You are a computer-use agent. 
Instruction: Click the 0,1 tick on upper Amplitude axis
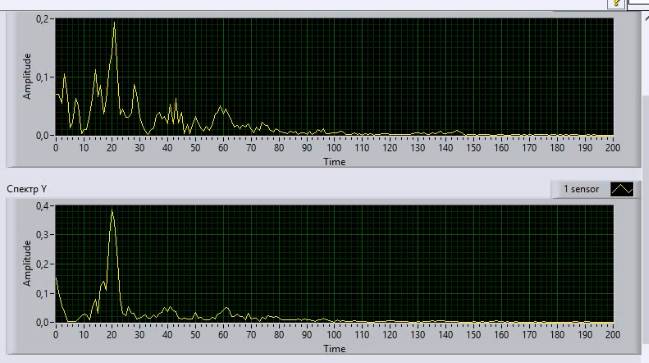tap(42, 77)
